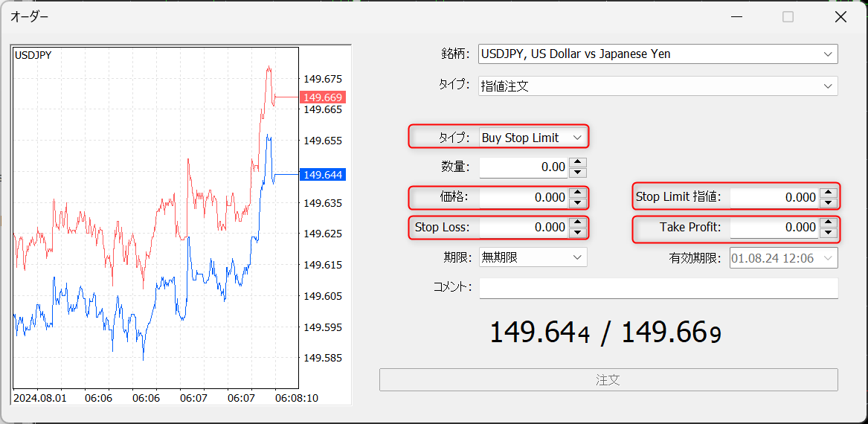Increase Stop Limit 指値 with up arrow
Viewport: 868px width, 424px height.
click(x=829, y=193)
